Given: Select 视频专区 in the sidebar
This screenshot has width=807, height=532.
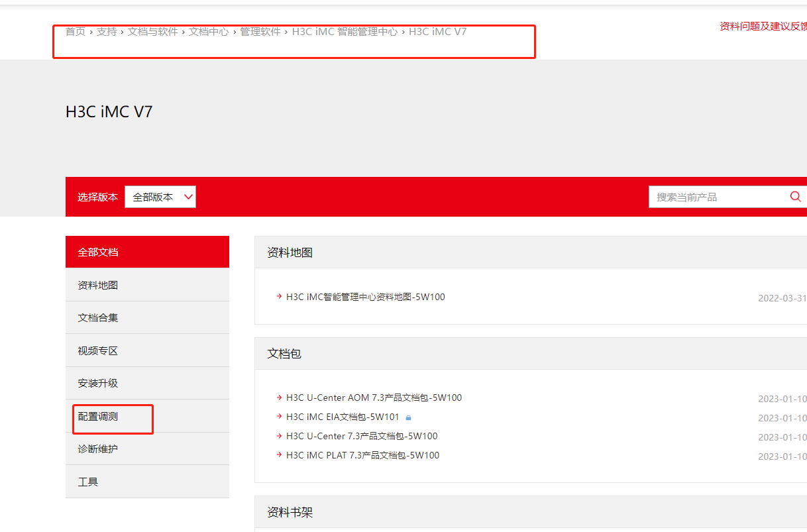Looking at the screenshot, I should [147, 350].
